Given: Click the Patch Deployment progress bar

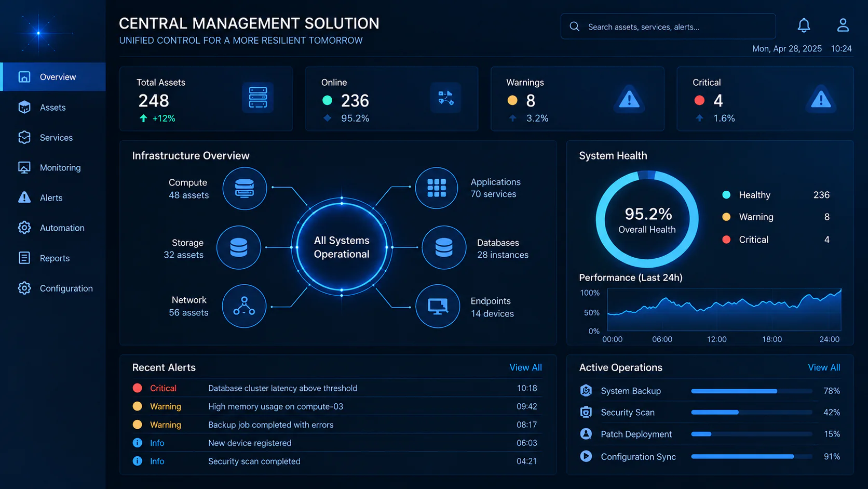Looking at the screenshot, I should coord(752,434).
